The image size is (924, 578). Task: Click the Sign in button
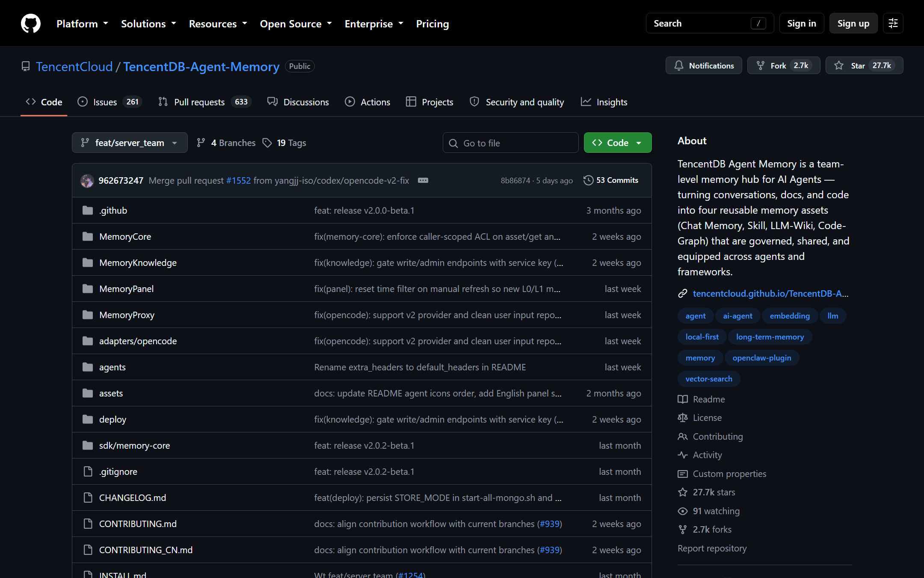[802, 23]
